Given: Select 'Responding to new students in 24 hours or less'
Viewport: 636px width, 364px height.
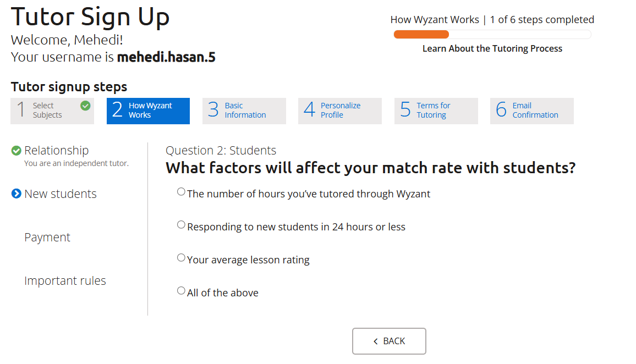Looking at the screenshot, I should pyautogui.click(x=181, y=224).
